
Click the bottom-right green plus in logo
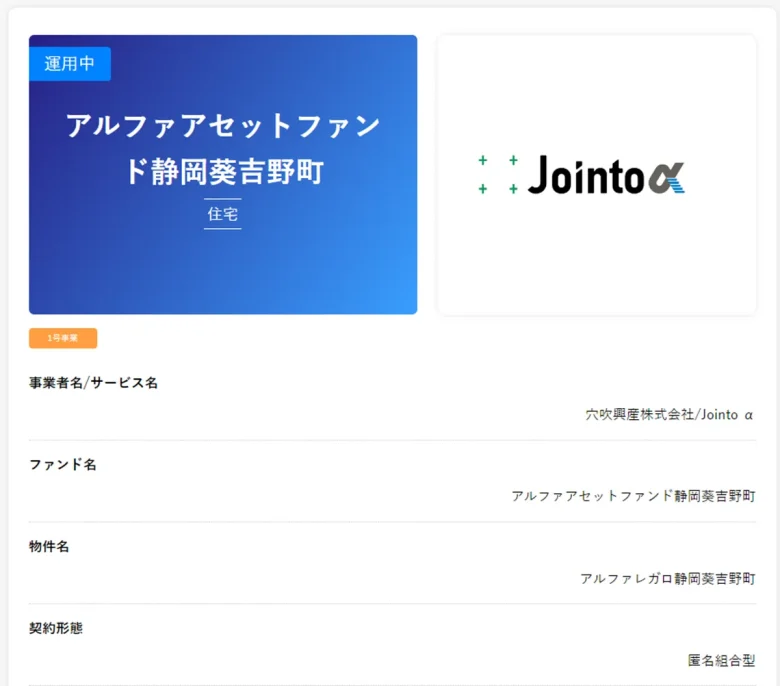[x=513, y=189]
